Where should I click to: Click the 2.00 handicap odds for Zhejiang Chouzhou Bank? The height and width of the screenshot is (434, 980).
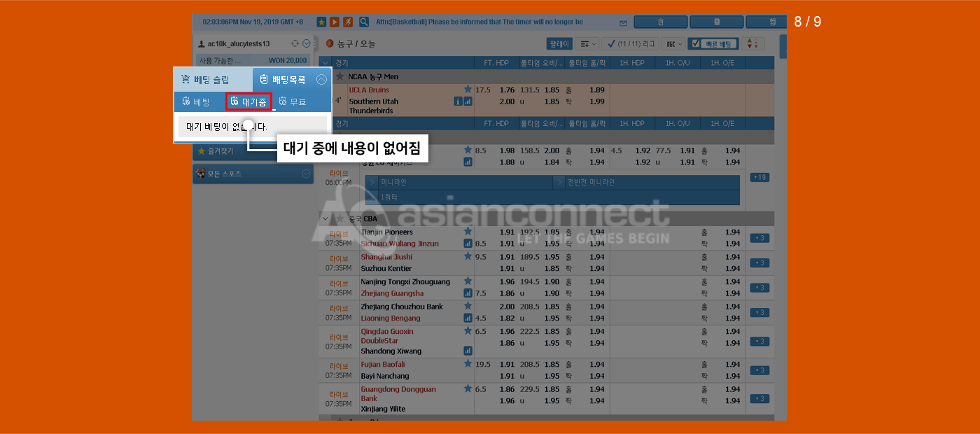(507, 307)
